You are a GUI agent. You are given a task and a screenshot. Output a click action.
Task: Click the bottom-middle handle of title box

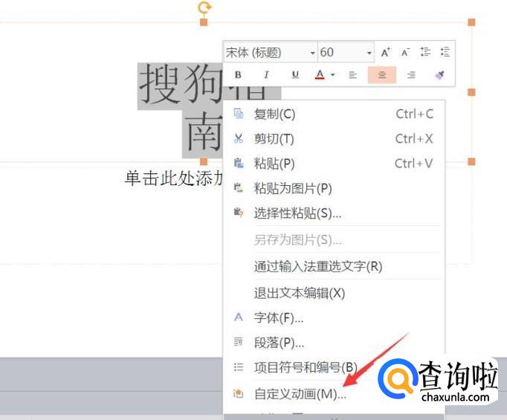click(204, 161)
